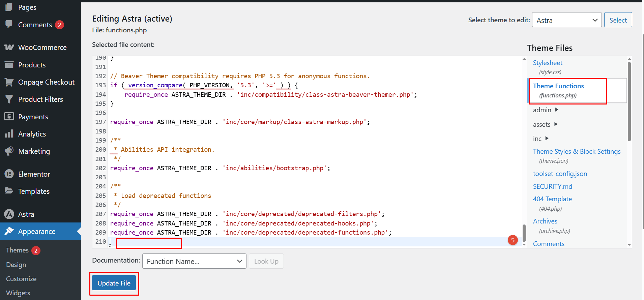Click the version_compare code on line 193
This screenshot has height=300, width=644.
[x=155, y=85]
